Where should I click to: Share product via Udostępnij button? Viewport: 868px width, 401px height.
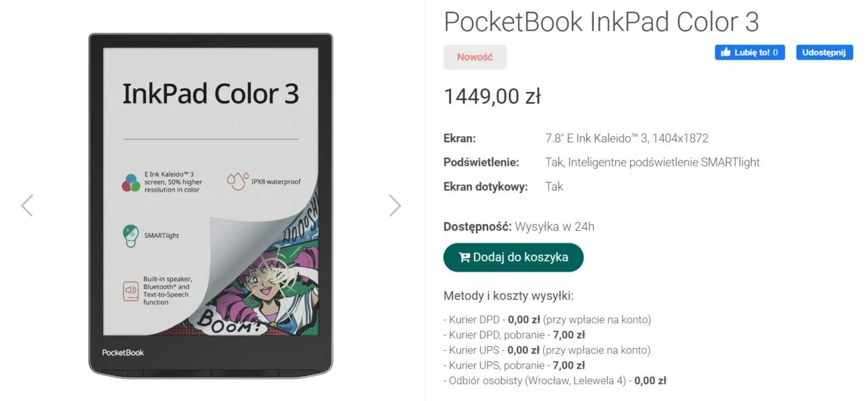click(x=825, y=52)
